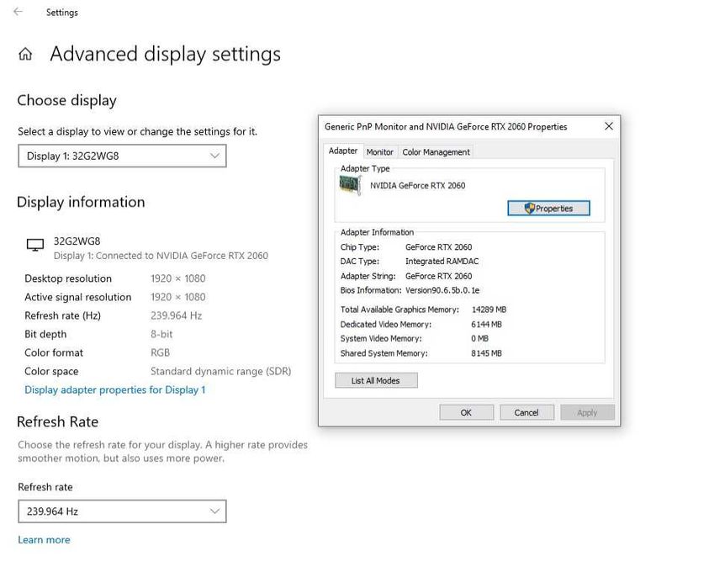Cancel the adapter properties dialog
The width and height of the screenshot is (709, 588).
pos(526,412)
